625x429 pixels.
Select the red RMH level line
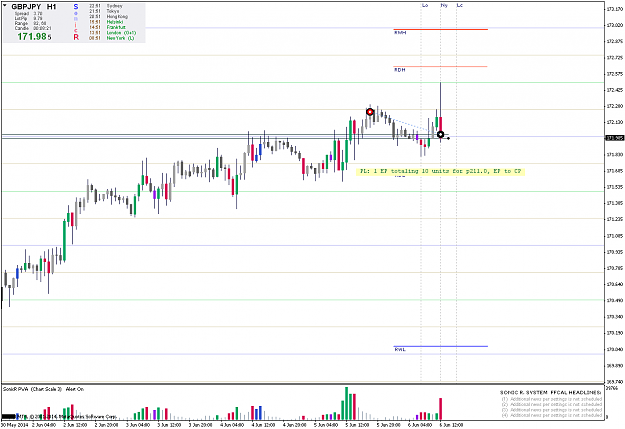[440, 29]
